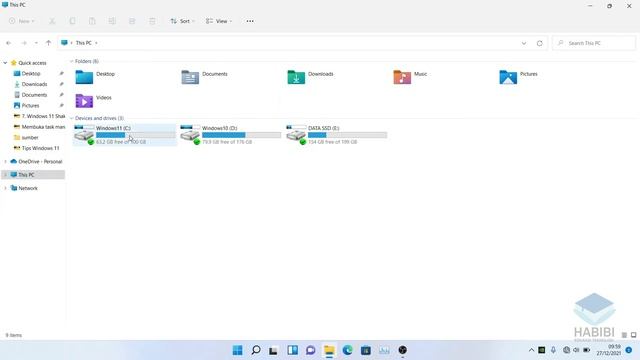
Task: Open 'Membuka task man' sidebar folder
Action: [39, 127]
